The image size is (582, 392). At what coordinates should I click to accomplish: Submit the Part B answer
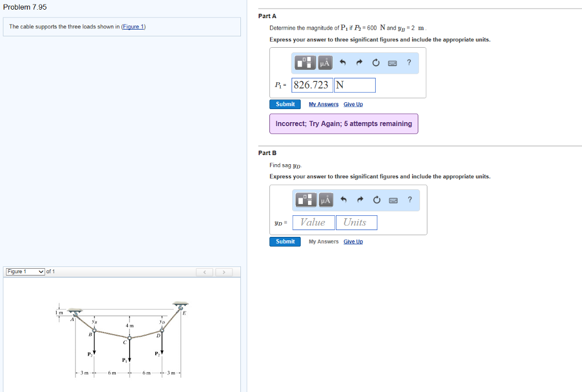pos(285,241)
